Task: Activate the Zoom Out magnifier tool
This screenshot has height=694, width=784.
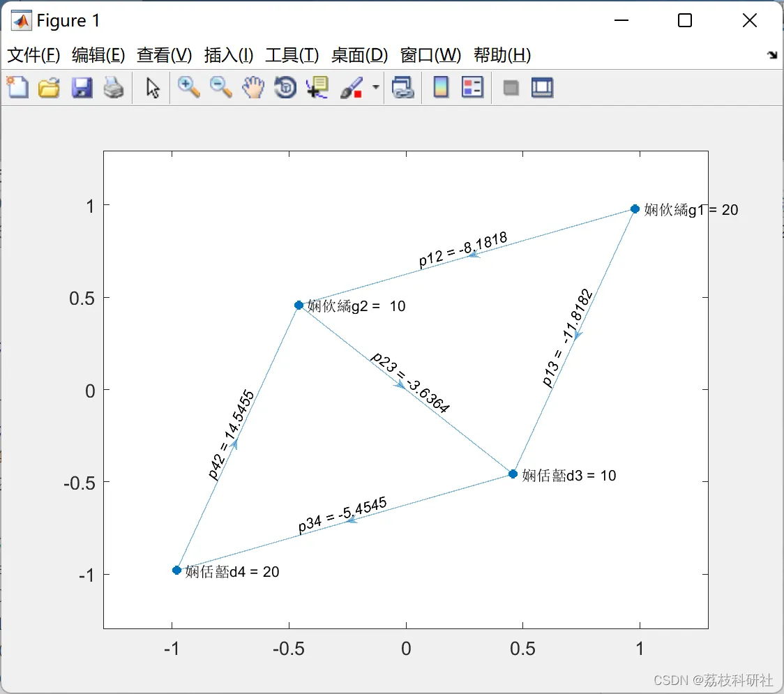Action: click(x=220, y=87)
